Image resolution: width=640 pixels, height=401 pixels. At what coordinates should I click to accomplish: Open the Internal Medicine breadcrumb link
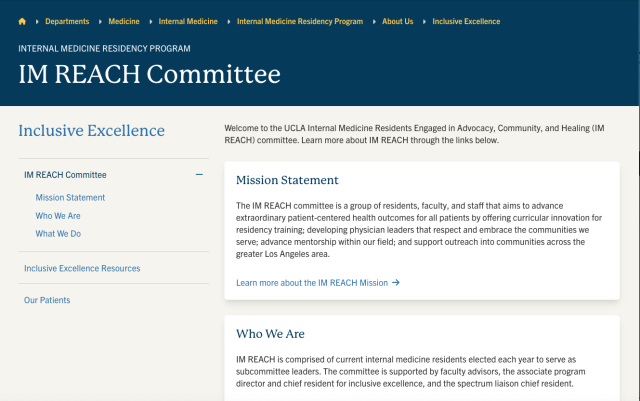188,22
